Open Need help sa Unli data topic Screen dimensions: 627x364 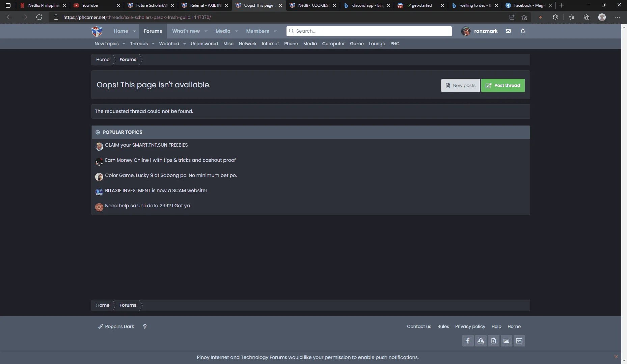coord(147,206)
